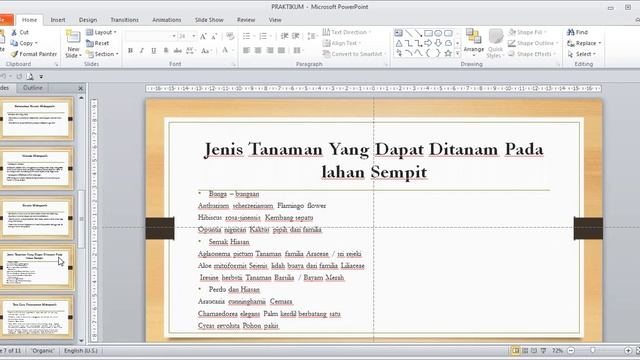Switch to the Animations tab
The height and width of the screenshot is (360, 640).
tap(167, 20)
